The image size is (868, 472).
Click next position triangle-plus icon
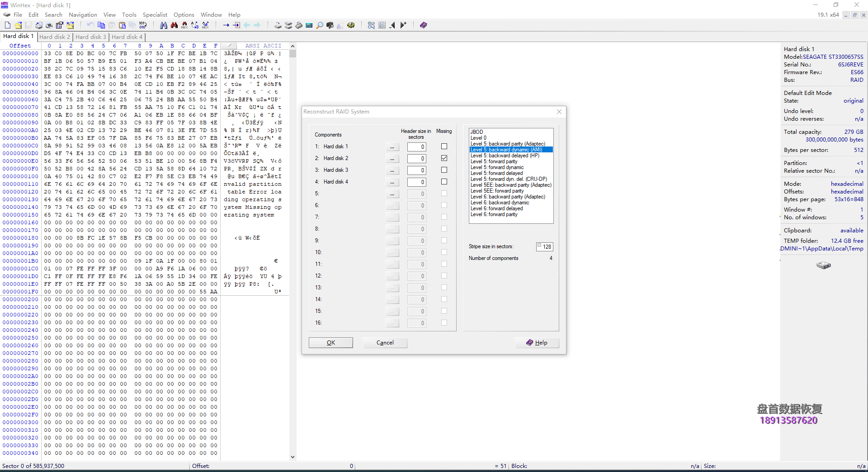coord(403,25)
